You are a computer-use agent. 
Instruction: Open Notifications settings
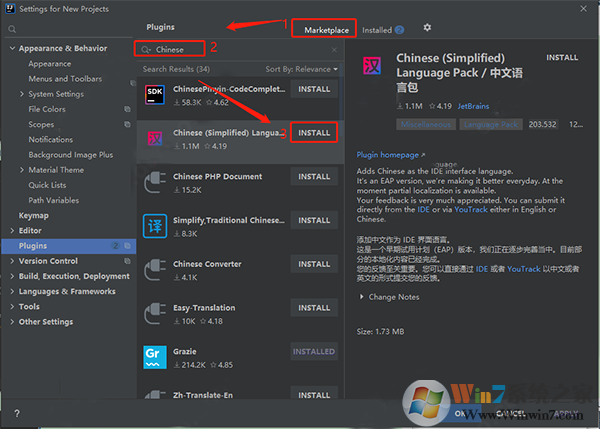pos(51,140)
